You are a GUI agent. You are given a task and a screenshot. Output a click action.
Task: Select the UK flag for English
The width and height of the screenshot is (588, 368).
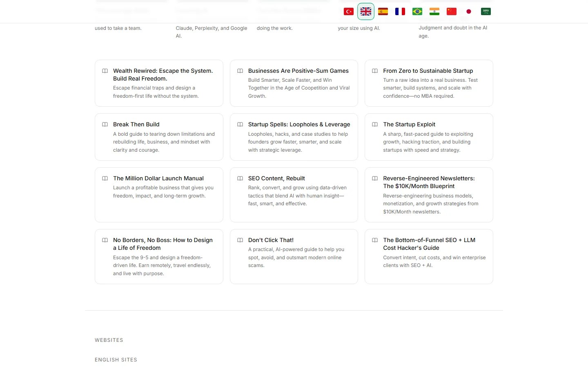366,11
